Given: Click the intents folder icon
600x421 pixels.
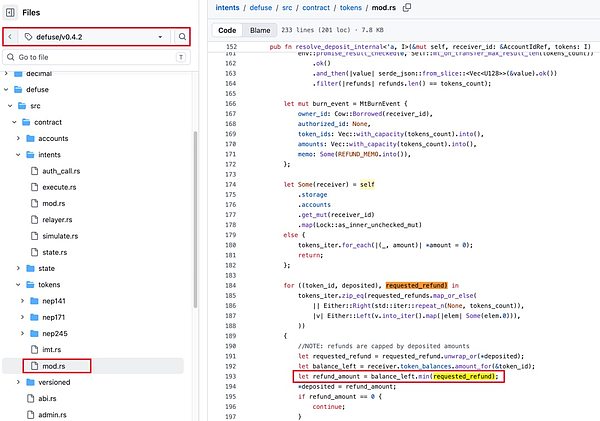Looking at the screenshot, I should coord(30,155).
